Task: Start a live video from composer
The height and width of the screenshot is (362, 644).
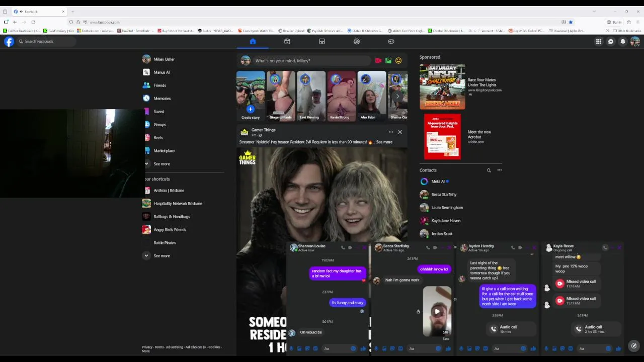Action: pos(378,61)
